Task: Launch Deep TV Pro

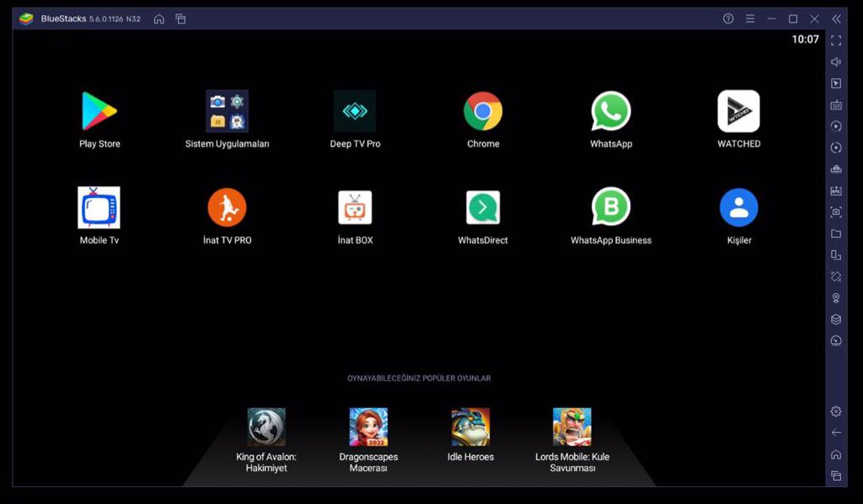Action: pos(355,111)
